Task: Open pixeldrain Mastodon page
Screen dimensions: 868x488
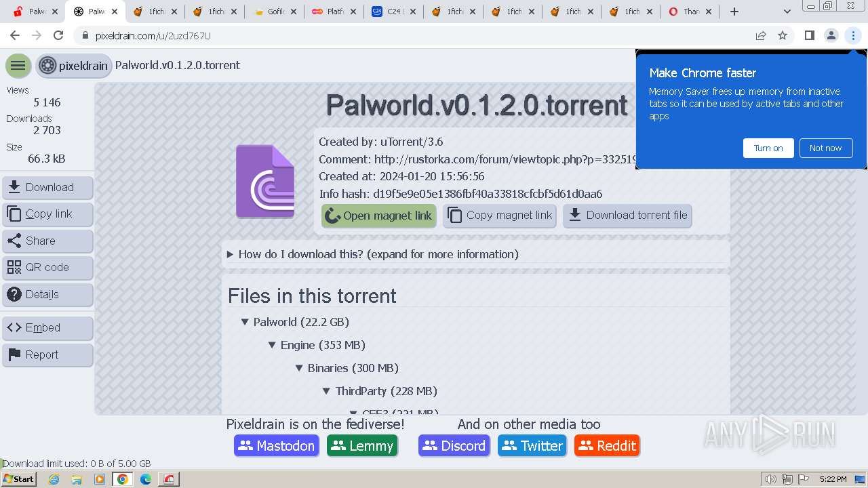Action: click(x=277, y=446)
